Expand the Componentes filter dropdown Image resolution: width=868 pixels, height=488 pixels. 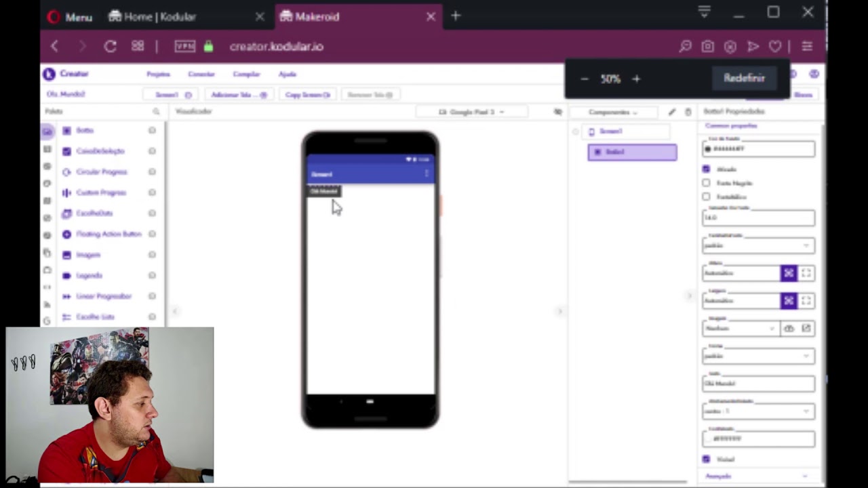(612, 112)
